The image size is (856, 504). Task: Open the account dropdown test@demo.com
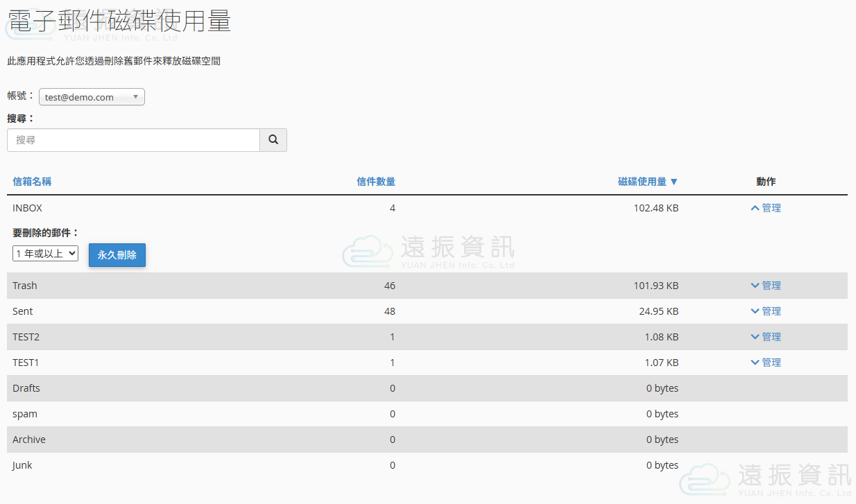click(92, 97)
